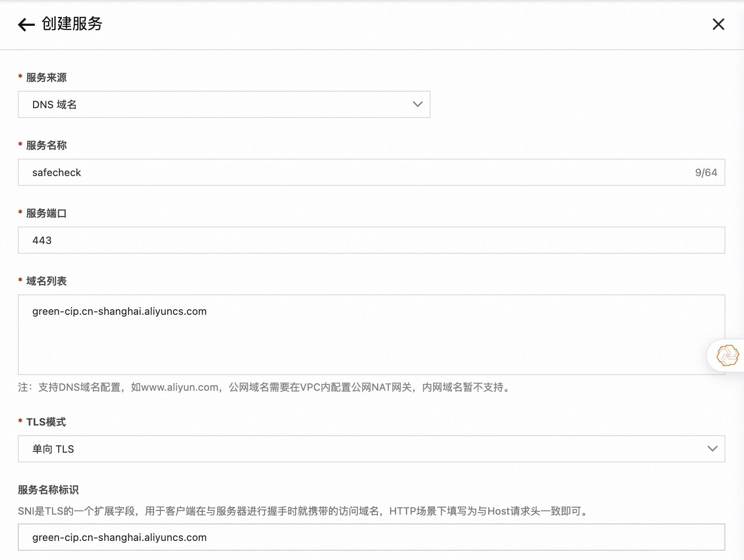Image resolution: width=744 pixels, height=560 pixels.
Task: Select the safecheck text in service name
Action: (56, 172)
